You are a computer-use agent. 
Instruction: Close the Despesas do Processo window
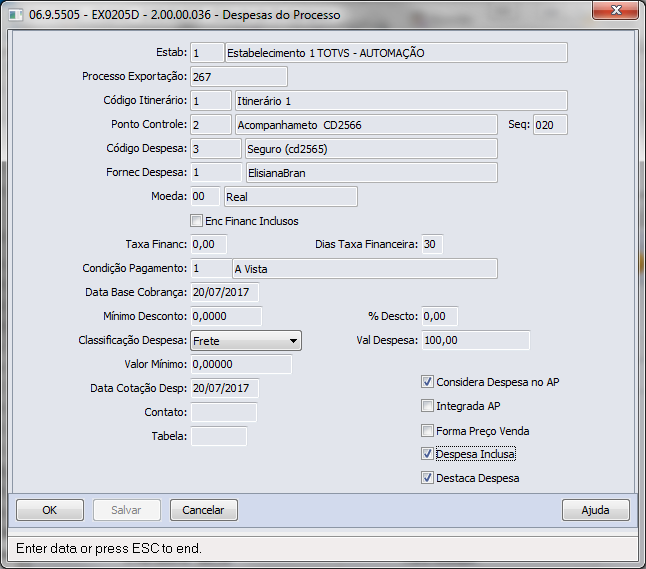click(616, 10)
